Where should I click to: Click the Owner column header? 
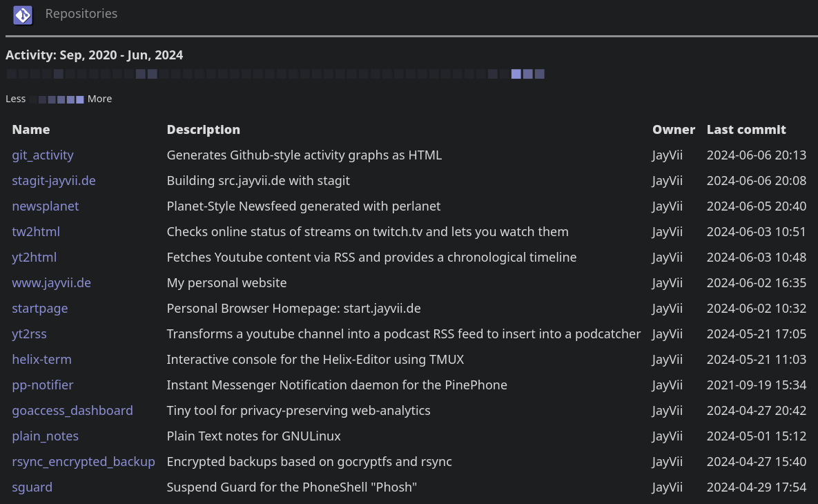click(674, 129)
